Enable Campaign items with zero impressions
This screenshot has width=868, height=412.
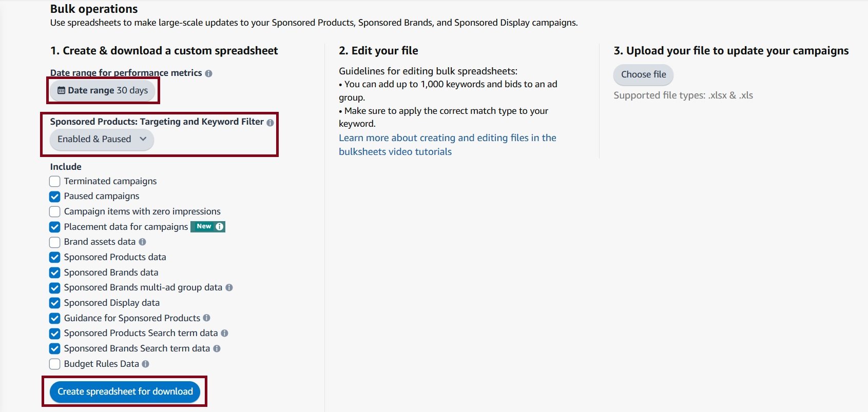(54, 211)
